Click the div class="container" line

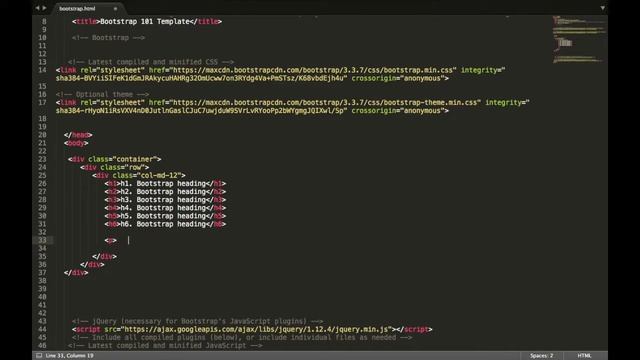pos(114,159)
